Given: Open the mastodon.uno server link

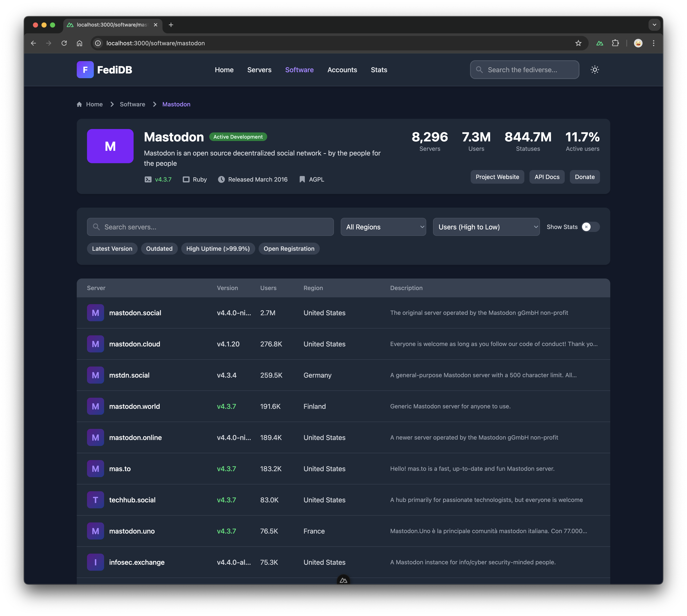Looking at the screenshot, I should [132, 531].
